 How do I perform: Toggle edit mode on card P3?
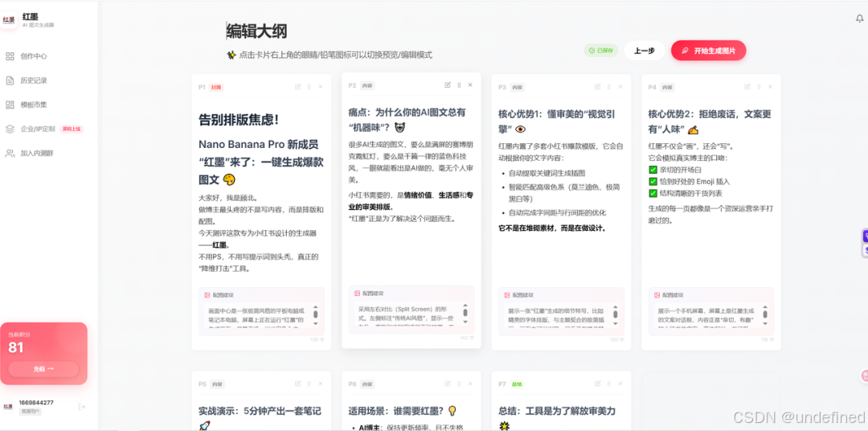[x=597, y=86]
